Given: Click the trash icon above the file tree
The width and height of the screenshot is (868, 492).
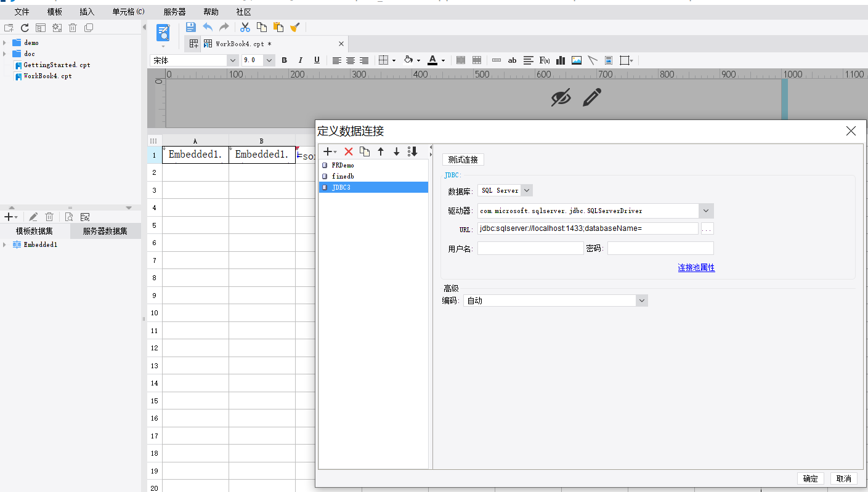Looking at the screenshot, I should point(73,28).
